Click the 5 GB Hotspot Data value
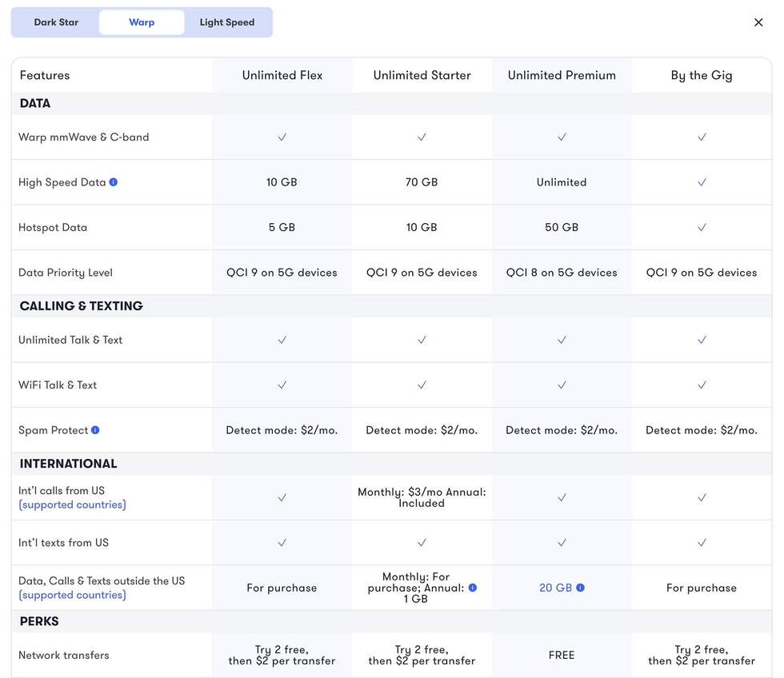The height and width of the screenshot is (678, 784). 282,227
